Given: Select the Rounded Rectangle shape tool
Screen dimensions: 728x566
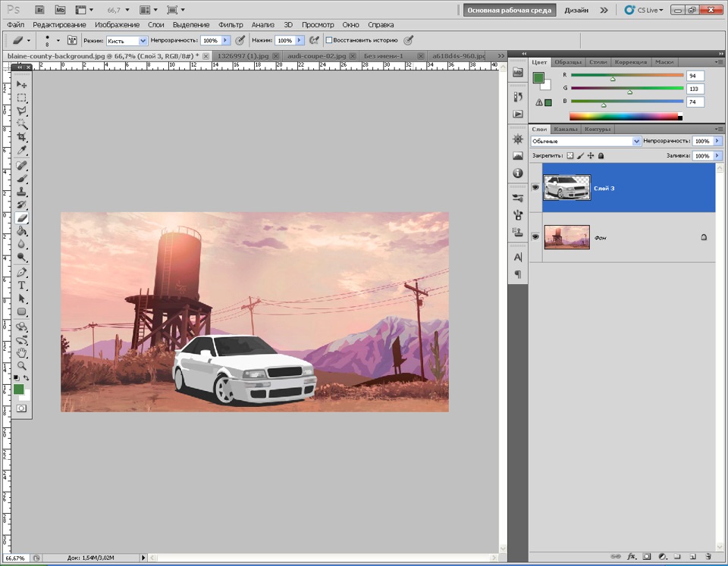Looking at the screenshot, I should 21,311.
